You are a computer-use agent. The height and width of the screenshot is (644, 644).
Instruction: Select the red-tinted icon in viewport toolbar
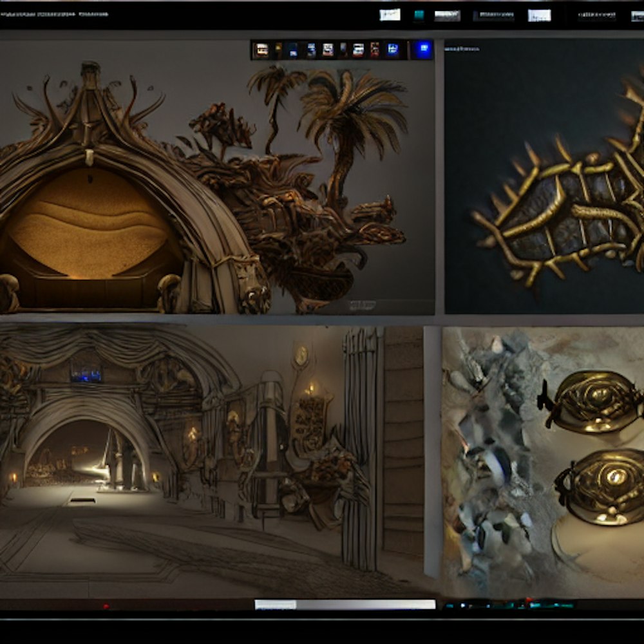(374, 50)
